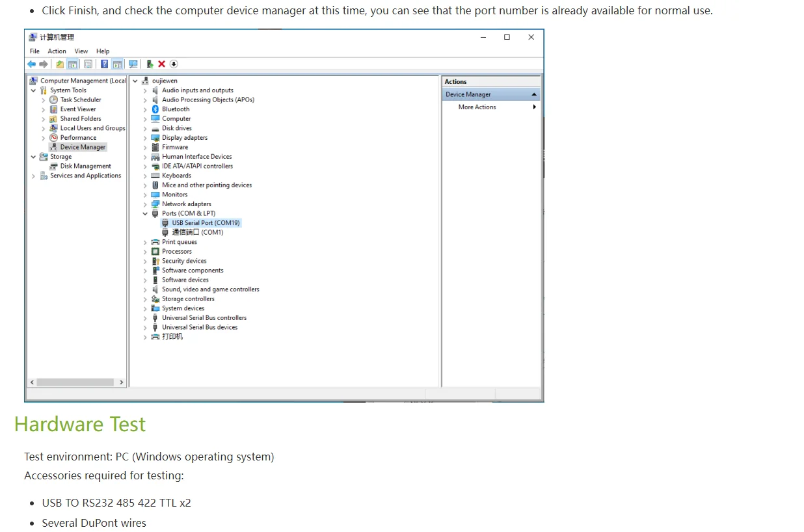This screenshot has height=532, width=804.
Task: Click the Export List toolbar icon
Action: (88, 64)
